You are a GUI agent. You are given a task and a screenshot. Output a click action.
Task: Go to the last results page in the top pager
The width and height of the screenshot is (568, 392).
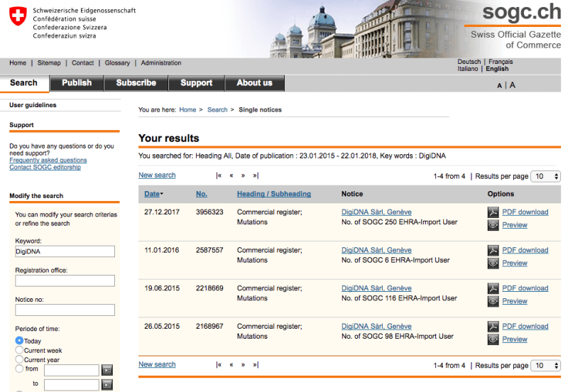coord(256,175)
